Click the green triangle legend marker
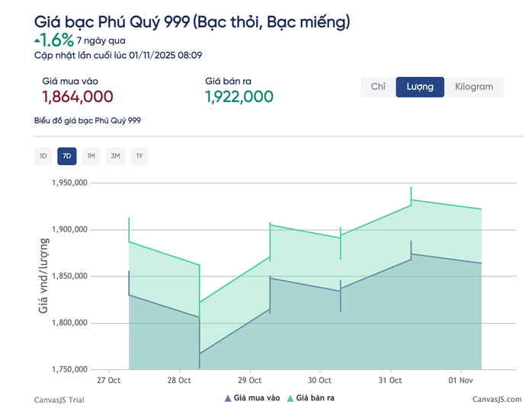The image size is (532, 415). (x=290, y=398)
